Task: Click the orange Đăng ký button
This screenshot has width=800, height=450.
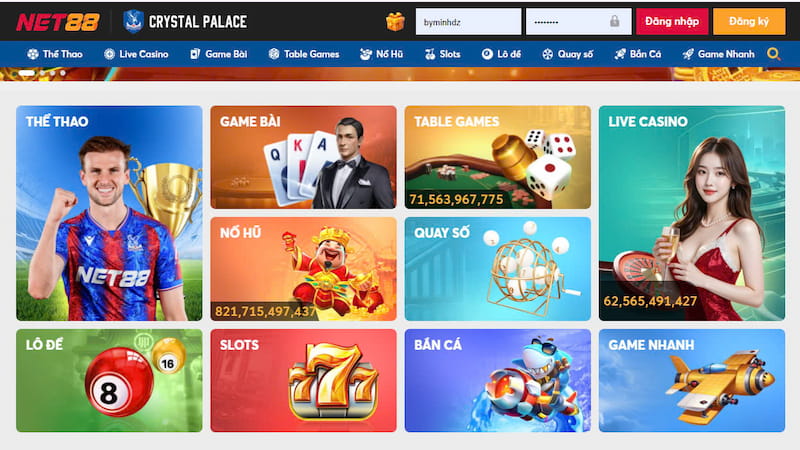Action: (x=749, y=21)
